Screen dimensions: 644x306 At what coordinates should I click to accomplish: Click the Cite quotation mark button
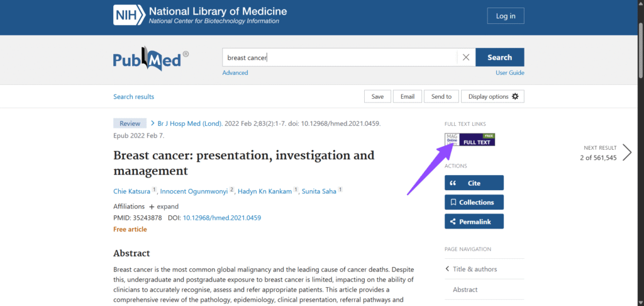[x=474, y=183]
